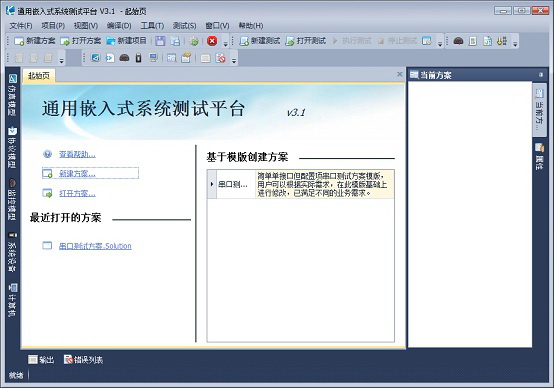554x388 pixels.
Task: Click the page icon next to the yellow arrow
Action: tap(488, 41)
